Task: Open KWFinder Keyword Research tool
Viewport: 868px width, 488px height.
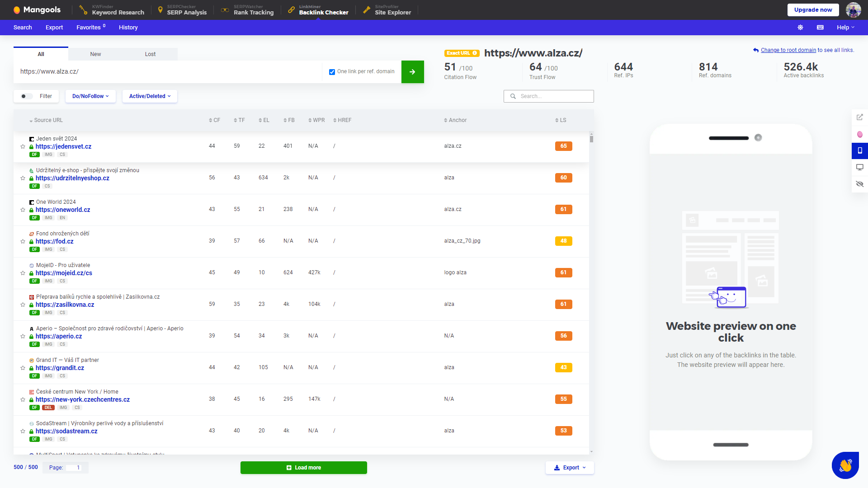Action: [x=112, y=9]
